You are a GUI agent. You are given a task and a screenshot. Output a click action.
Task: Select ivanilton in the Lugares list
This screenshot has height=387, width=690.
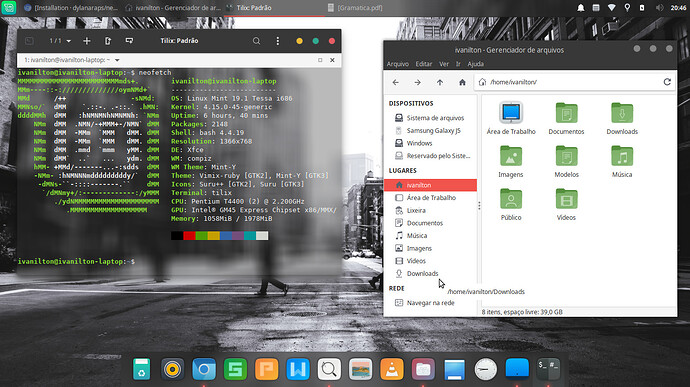click(x=430, y=185)
